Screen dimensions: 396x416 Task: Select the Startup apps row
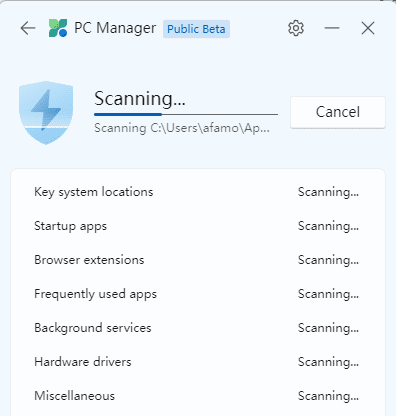point(198,226)
